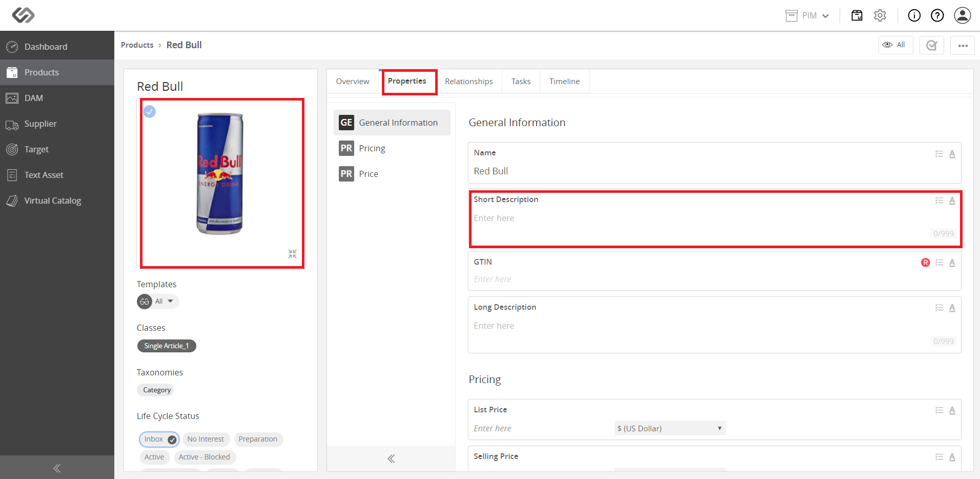
Task: Select the No Interest life cycle status
Action: (x=206, y=440)
